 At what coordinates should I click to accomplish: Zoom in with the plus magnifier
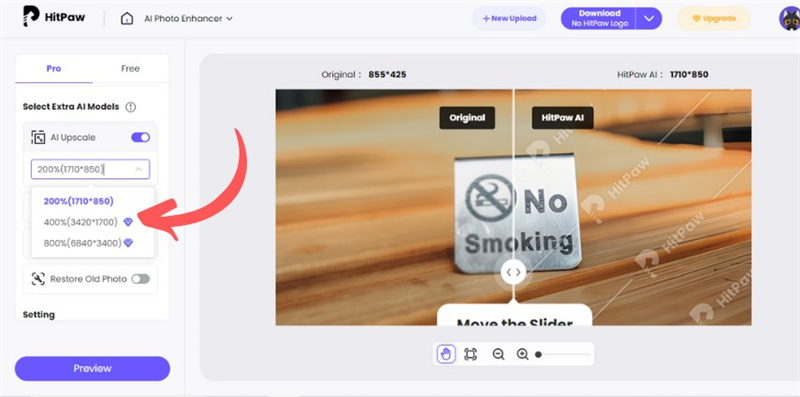[x=522, y=354]
